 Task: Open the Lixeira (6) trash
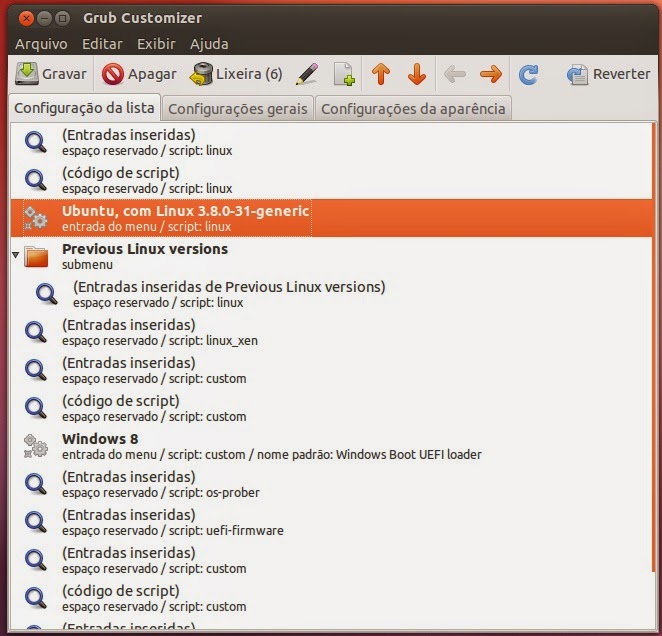pyautogui.click(x=236, y=74)
